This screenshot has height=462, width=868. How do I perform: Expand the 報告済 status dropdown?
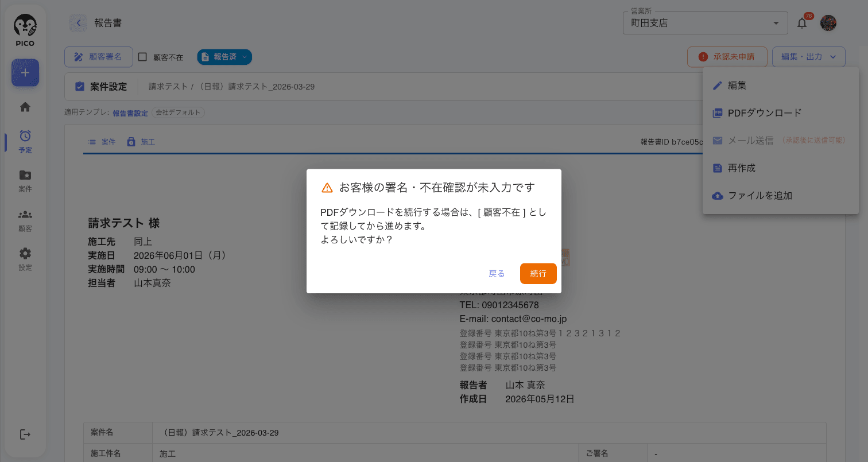[224, 57]
